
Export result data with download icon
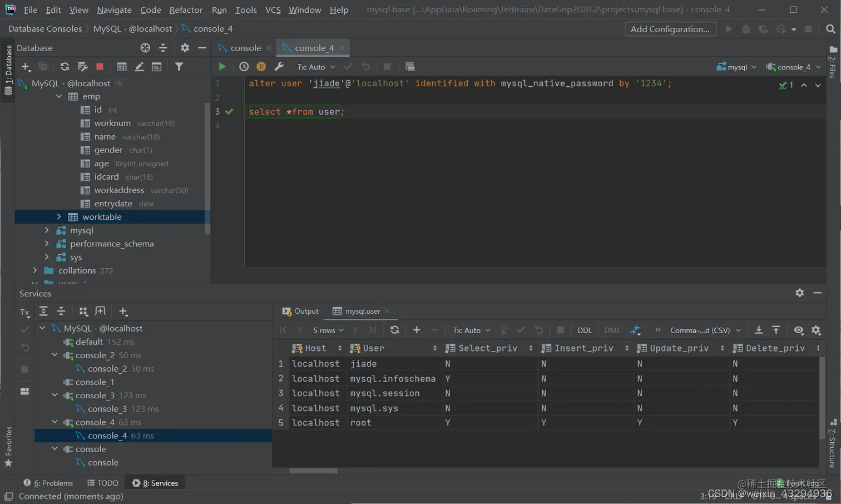tap(759, 330)
